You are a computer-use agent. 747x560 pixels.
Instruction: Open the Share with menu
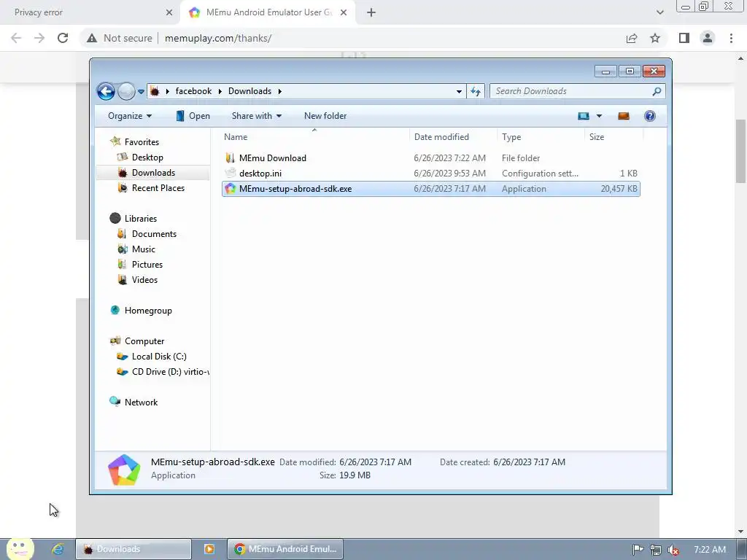257,116
